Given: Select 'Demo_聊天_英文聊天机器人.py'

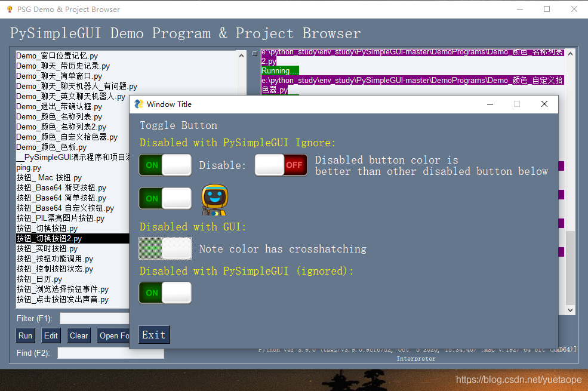Looking at the screenshot, I should 71,96.
